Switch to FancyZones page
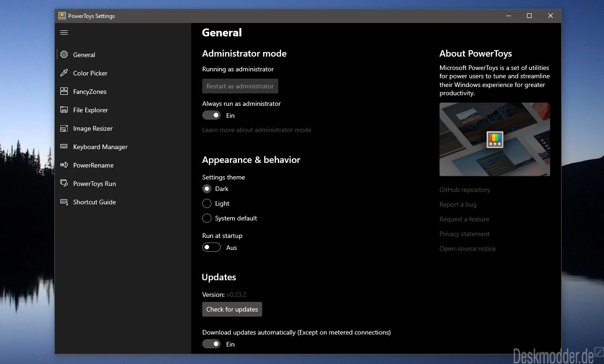This screenshot has height=364, width=604. pos(123,92)
